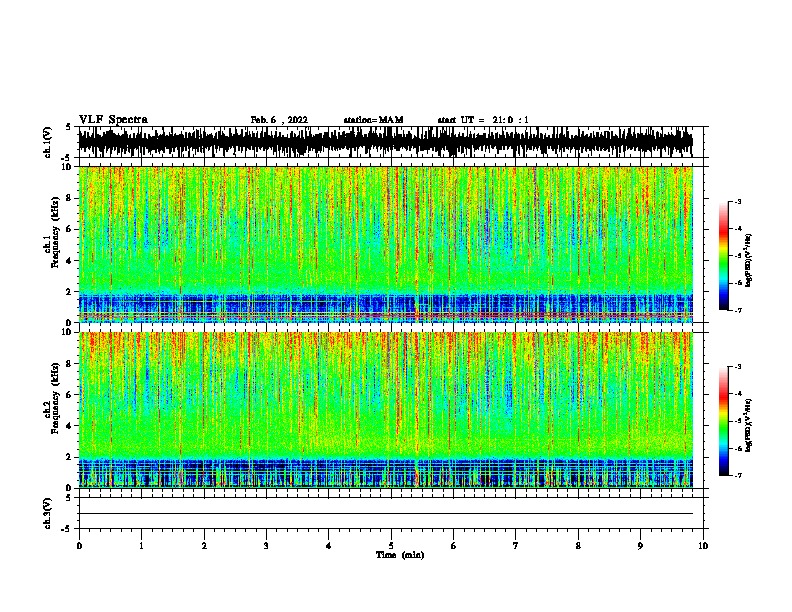Click the "station=MAM" header label

(x=373, y=120)
